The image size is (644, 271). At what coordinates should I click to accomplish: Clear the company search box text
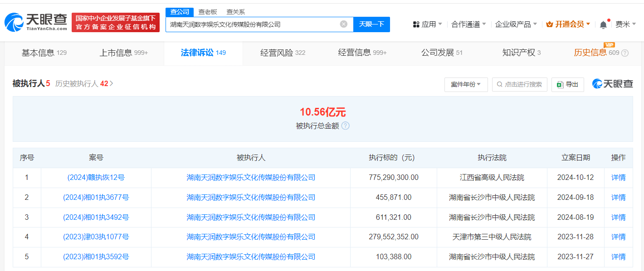(344, 24)
